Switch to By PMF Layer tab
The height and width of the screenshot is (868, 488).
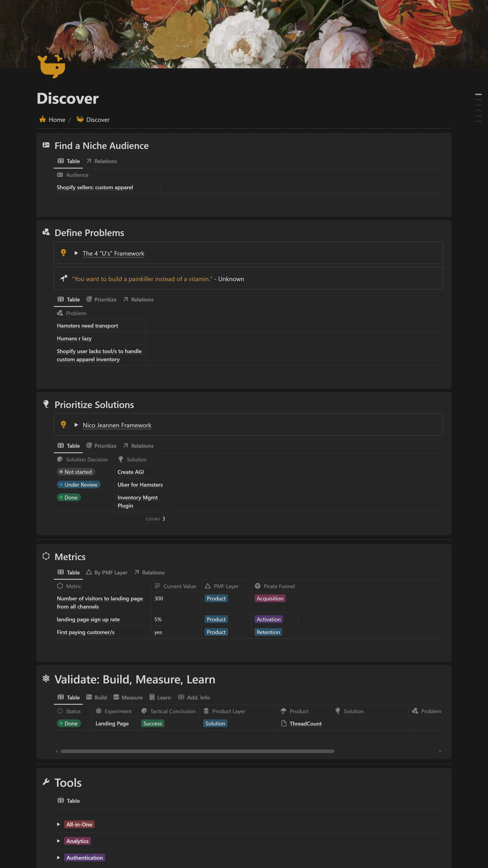pos(107,572)
